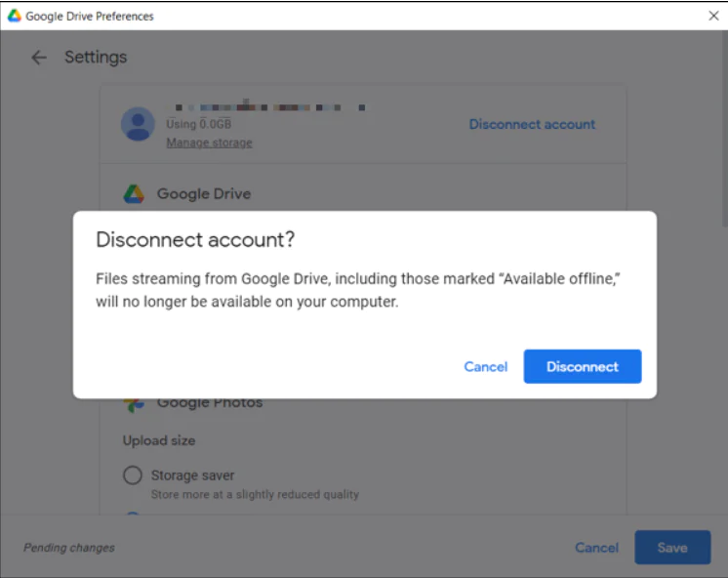This screenshot has width=728, height=578.
Task: Click Save in the bottom bar
Action: (x=672, y=548)
